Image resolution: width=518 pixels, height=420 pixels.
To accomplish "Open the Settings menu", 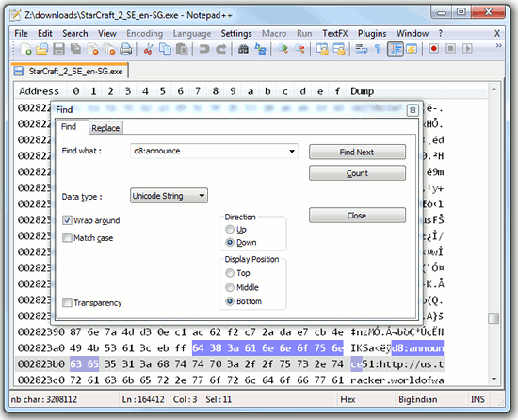I will coord(236,33).
